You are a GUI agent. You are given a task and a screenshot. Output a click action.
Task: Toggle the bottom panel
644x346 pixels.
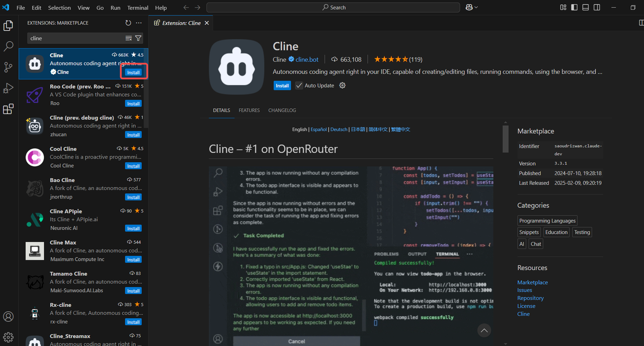coord(586,8)
